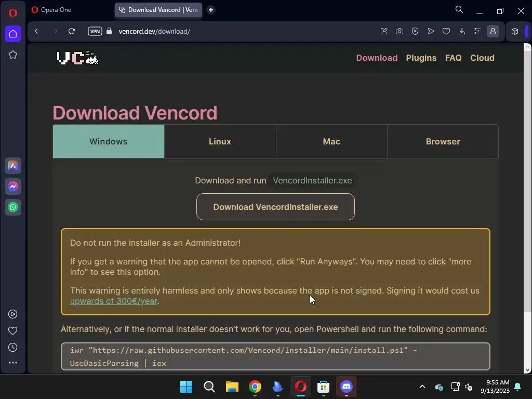Select the Windows platform tab
The image size is (532, 399).
(109, 141)
